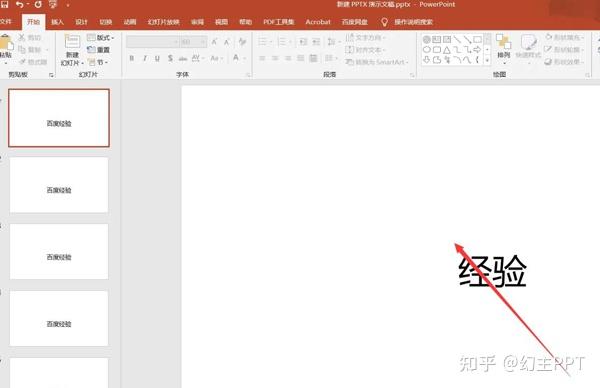Select the 视图 (View) tab

point(221,22)
